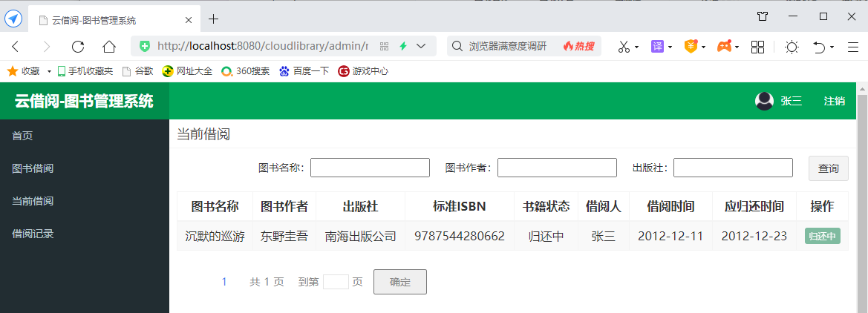This screenshot has width=868, height=313.
Task: Click the ISBN 9787544280662 cell
Action: 460,236
